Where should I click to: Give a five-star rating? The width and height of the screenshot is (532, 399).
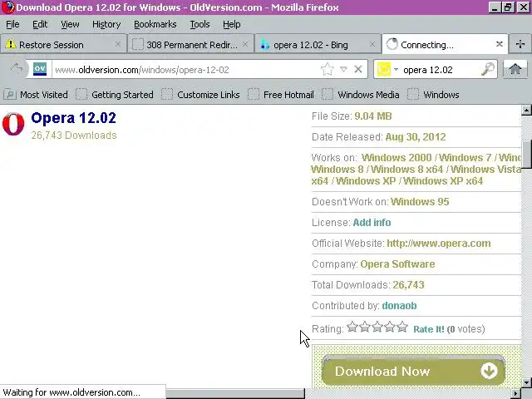click(402, 327)
